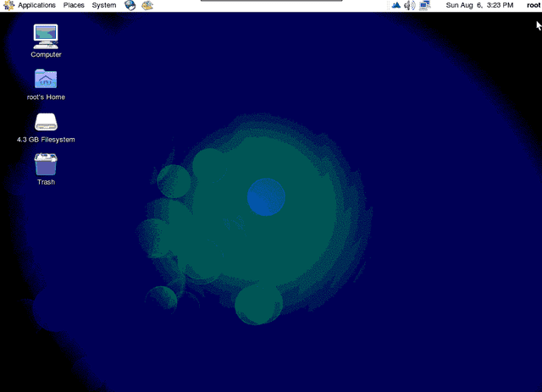Open the Applications menu
Image resolution: width=542 pixels, height=392 pixels.
[x=36, y=5]
